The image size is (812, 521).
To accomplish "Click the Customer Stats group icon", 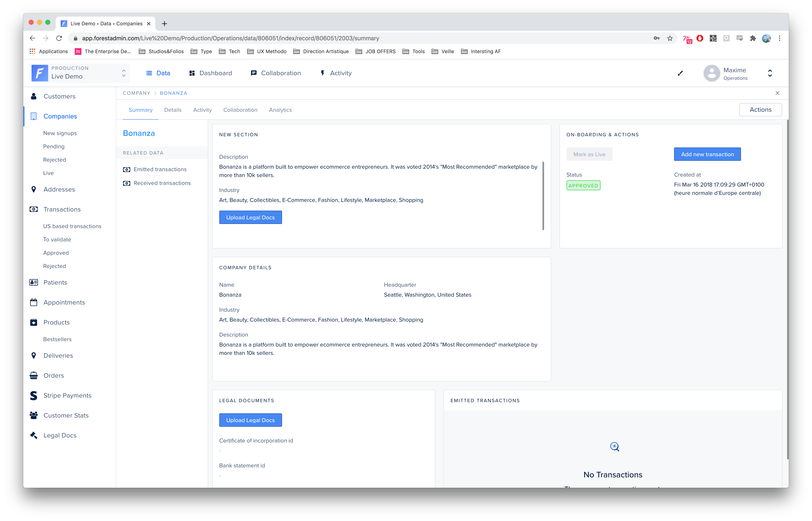I will [33, 415].
